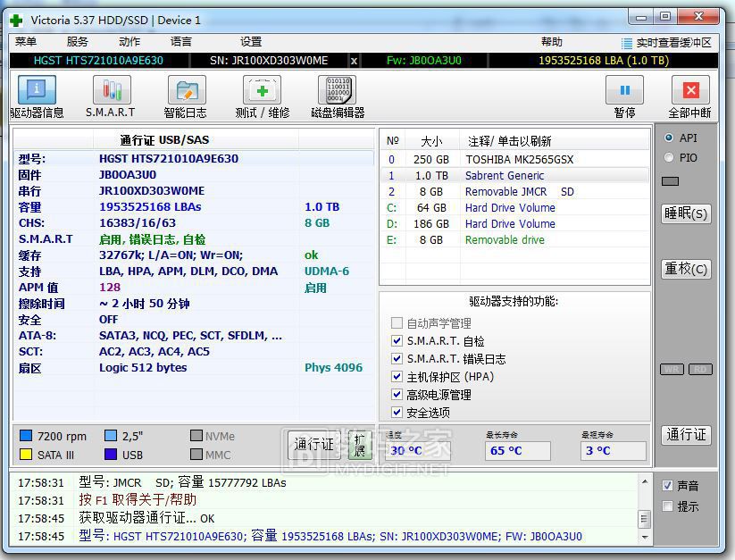
Task: Open the 帮助 menu
Action: (552, 42)
